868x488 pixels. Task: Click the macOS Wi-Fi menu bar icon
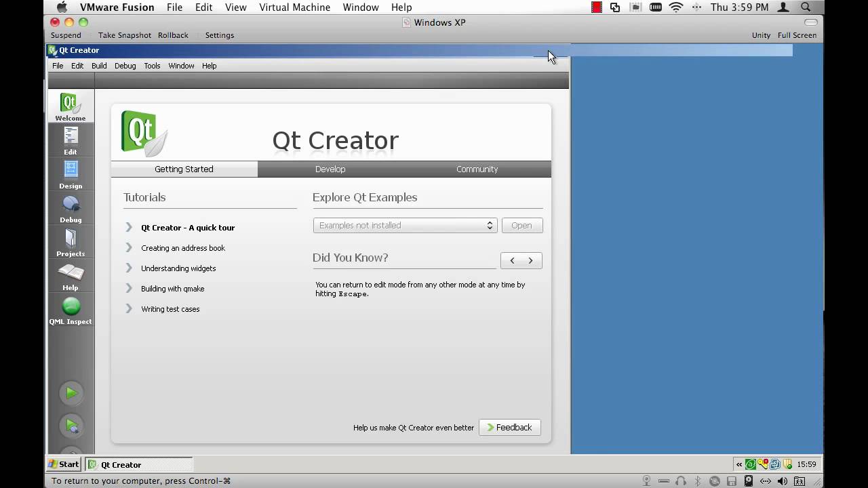tap(675, 7)
